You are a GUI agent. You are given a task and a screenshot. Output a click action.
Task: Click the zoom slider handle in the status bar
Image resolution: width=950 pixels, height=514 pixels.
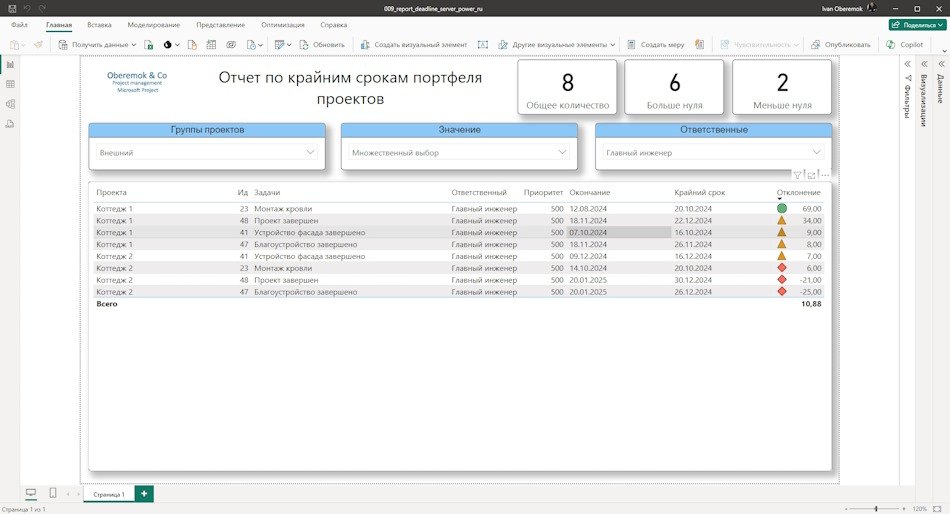pos(876,509)
